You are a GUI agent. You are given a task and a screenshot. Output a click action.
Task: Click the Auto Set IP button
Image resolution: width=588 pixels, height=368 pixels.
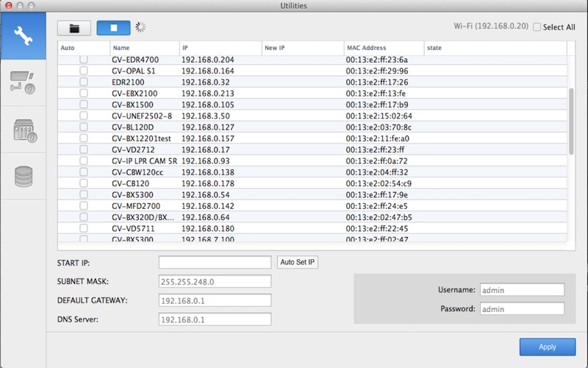click(x=298, y=262)
